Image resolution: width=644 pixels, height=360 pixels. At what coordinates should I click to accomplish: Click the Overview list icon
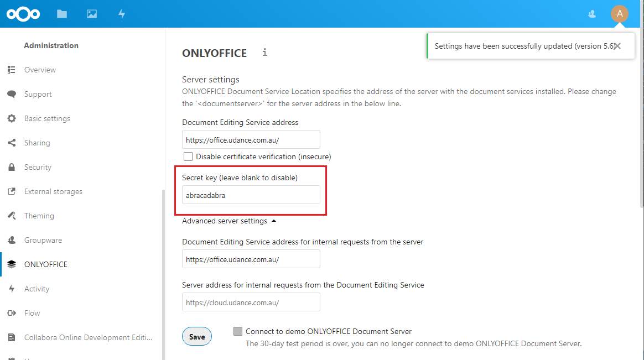12,70
